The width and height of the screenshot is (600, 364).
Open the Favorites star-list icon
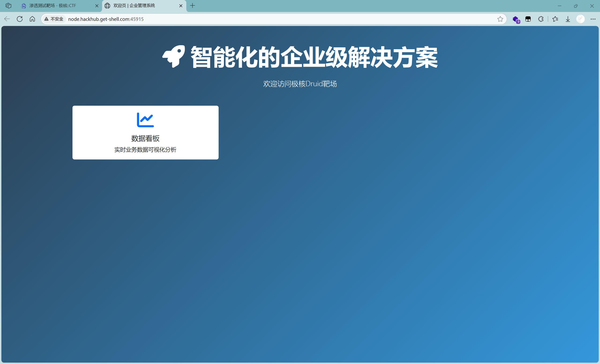pyautogui.click(x=555, y=19)
